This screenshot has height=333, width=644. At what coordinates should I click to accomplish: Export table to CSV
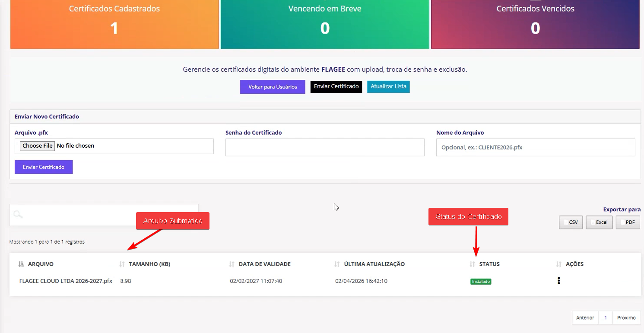point(571,222)
